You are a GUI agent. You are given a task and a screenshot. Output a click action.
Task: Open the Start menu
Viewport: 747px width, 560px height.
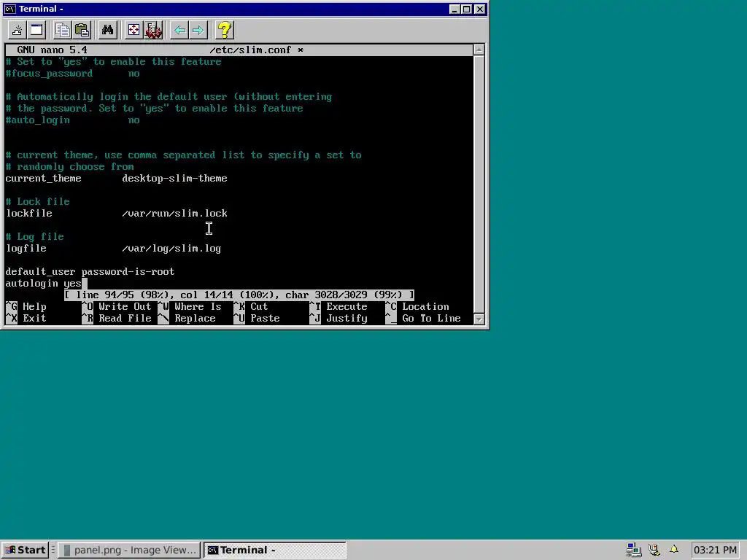click(x=26, y=550)
